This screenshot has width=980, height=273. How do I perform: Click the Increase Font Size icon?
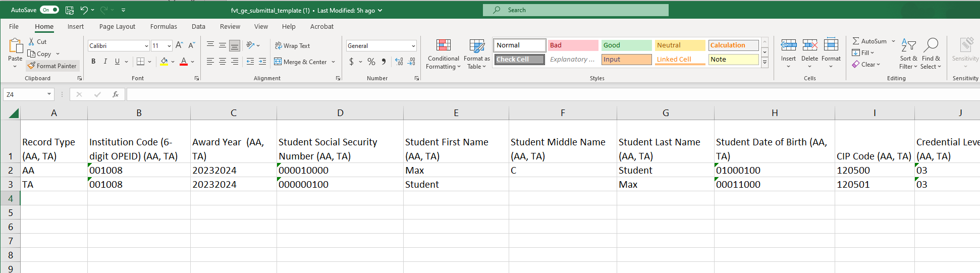tap(179, 45)
